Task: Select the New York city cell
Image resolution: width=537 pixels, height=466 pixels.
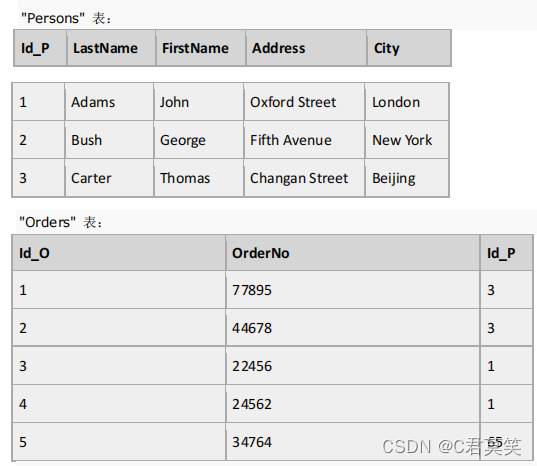Action: (407, 140)
